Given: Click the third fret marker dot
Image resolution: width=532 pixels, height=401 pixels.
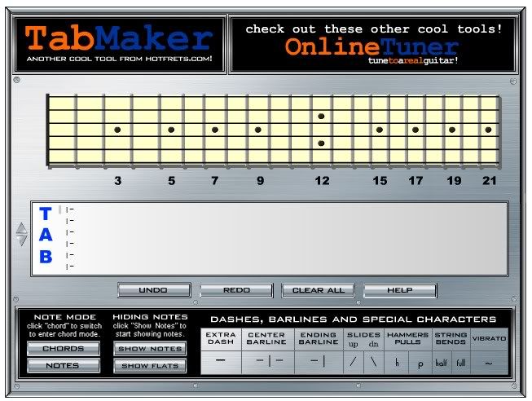Looking at the screenshot, I should coord(117,130).
